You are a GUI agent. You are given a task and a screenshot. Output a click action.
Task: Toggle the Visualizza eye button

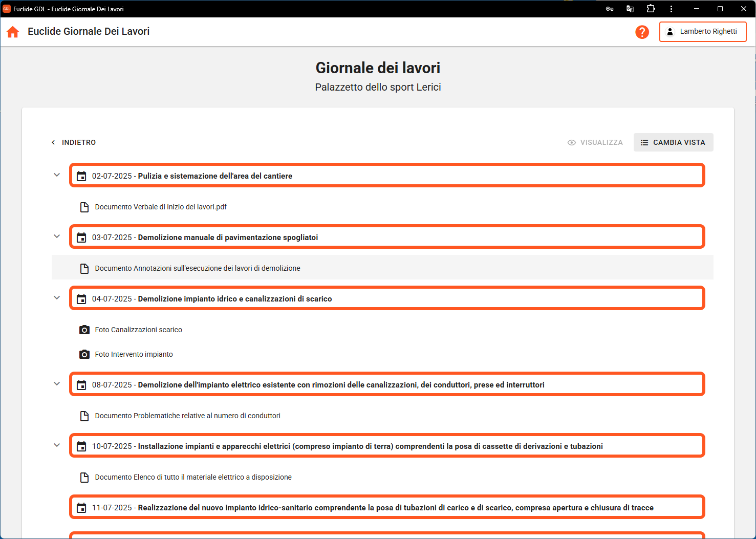[x=595, y=142]
